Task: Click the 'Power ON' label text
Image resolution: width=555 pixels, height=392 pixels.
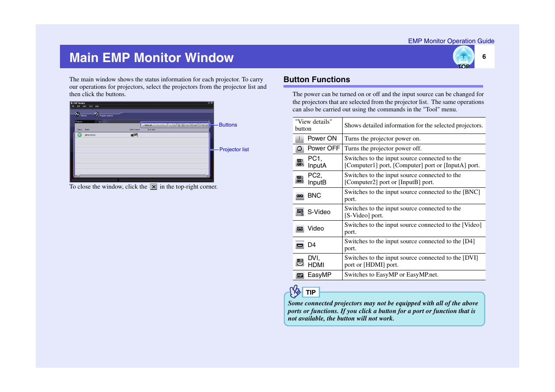Action: [x=322, y=138]
